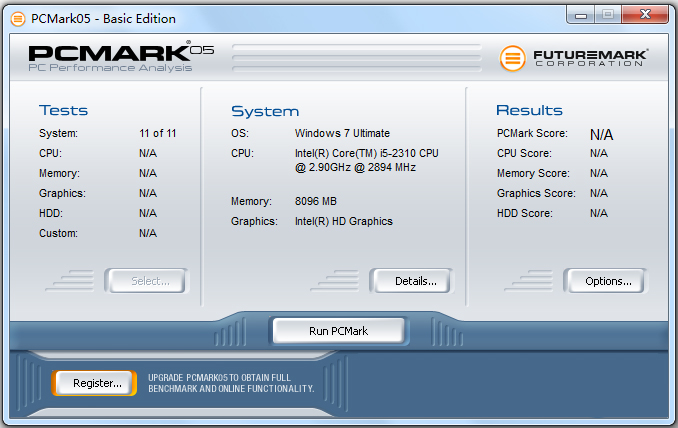Screen dimensions: 678x428
Task: Close the PCMark05 window
Action: 645,14
